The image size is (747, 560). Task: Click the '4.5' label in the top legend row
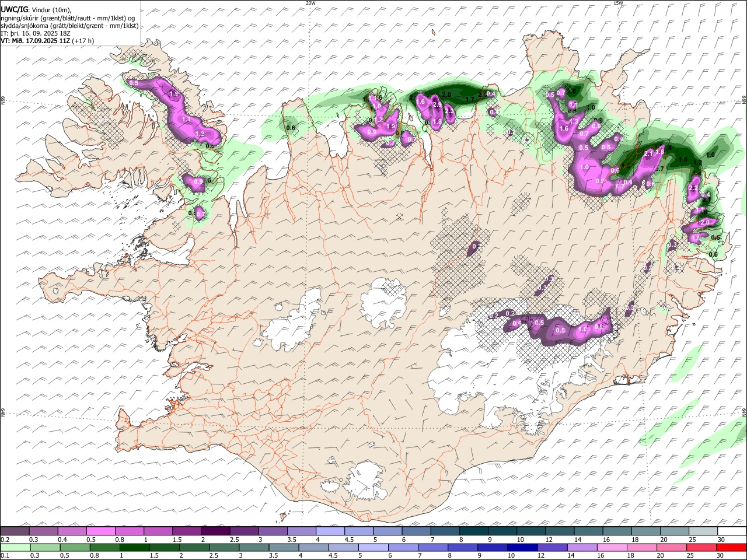(349, 540)
